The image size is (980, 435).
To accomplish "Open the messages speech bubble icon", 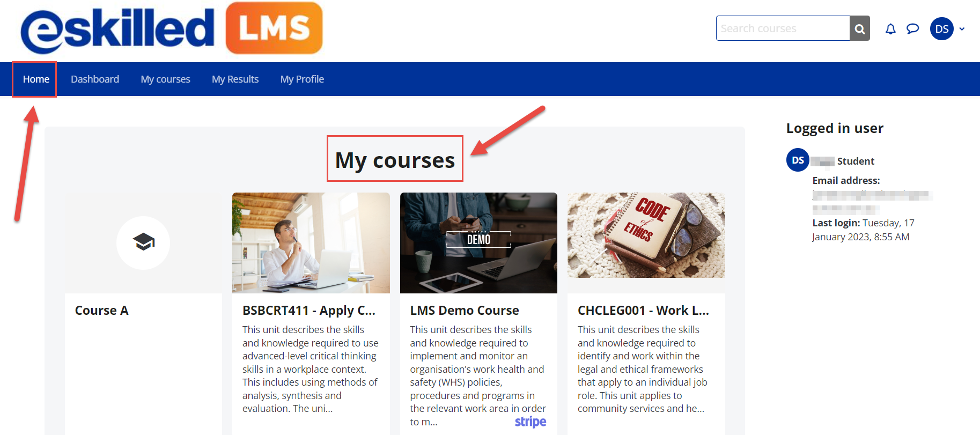I will point(912,29).
